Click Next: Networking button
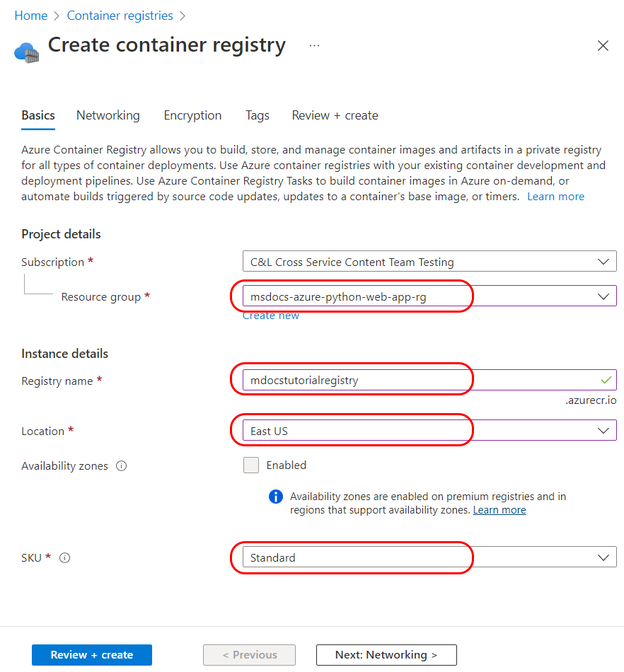624x672 pixels. [386, 655]
